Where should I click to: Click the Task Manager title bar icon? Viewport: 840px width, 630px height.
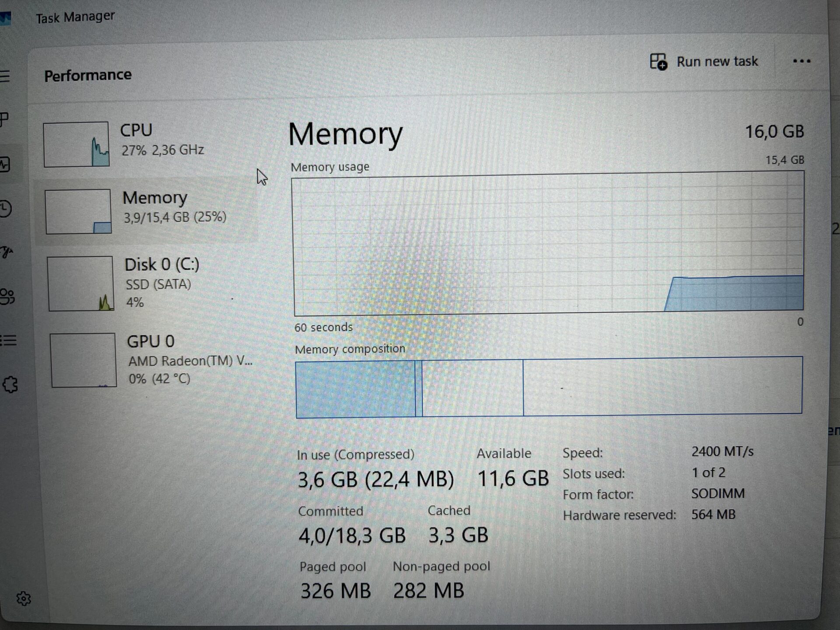pyautogui.click(x=5, y=18)
